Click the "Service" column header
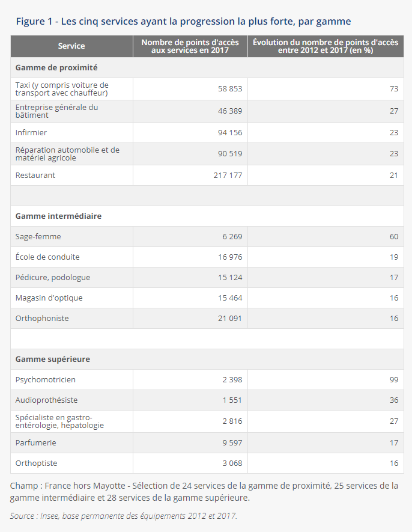This screenshot has height=532, width=412. 71,46
